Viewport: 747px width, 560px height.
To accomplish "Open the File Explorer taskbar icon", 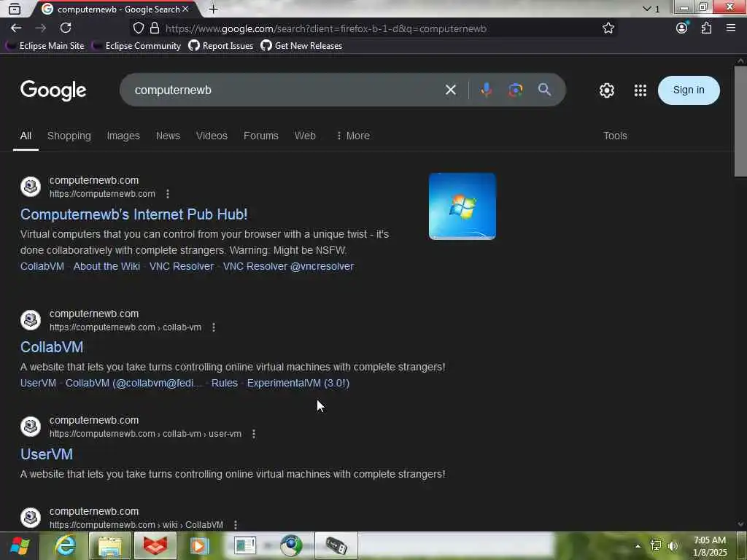I will [110, 545].
